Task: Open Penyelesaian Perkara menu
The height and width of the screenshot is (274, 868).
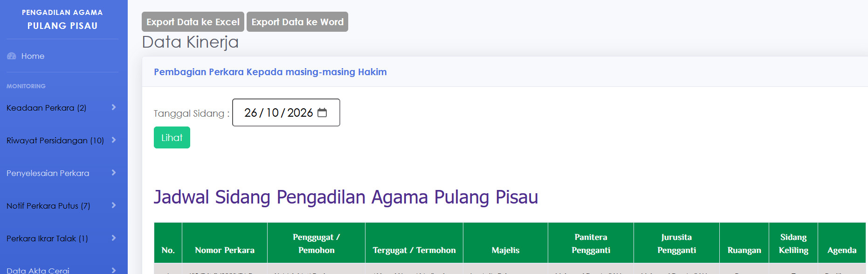Action: [x=62, y=173]
